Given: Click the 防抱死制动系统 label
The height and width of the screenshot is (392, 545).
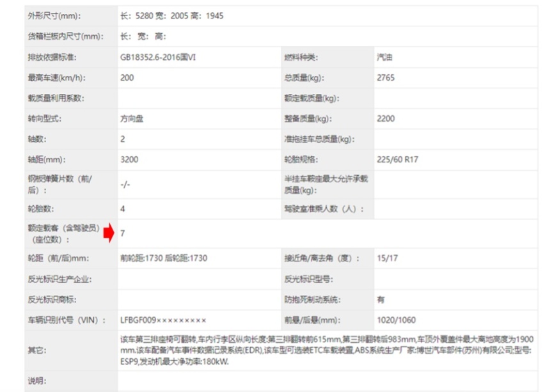Looking at the screenshot, I should click(x=312, y=300).
